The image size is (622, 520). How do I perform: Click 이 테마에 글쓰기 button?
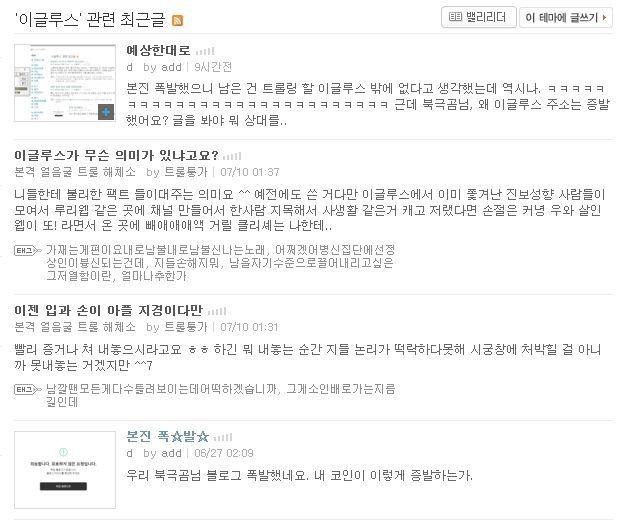(x=566, y=17)
